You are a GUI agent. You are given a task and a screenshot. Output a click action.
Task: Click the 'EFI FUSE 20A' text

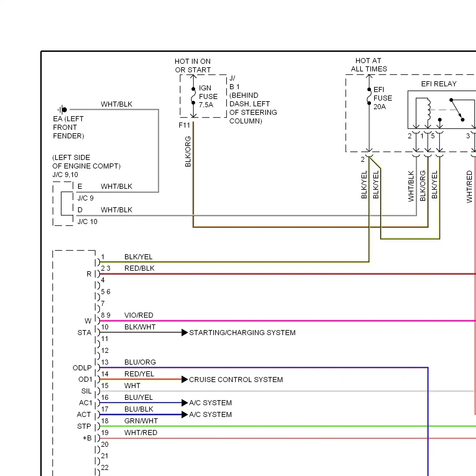383,98
